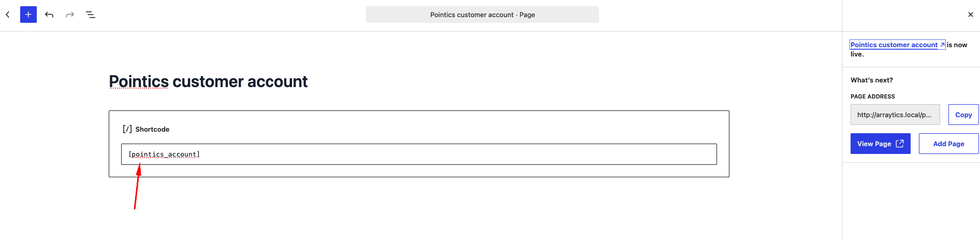
Task: Click the PAGE ADDRESS label
Action: point(873,96)
